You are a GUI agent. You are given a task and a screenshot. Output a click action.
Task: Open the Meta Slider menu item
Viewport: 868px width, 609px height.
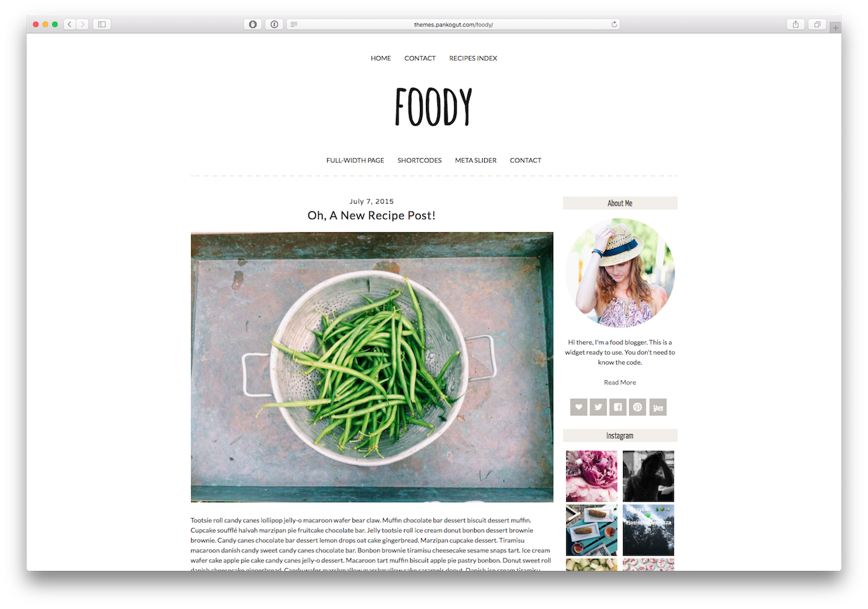(x=475, y=160)
